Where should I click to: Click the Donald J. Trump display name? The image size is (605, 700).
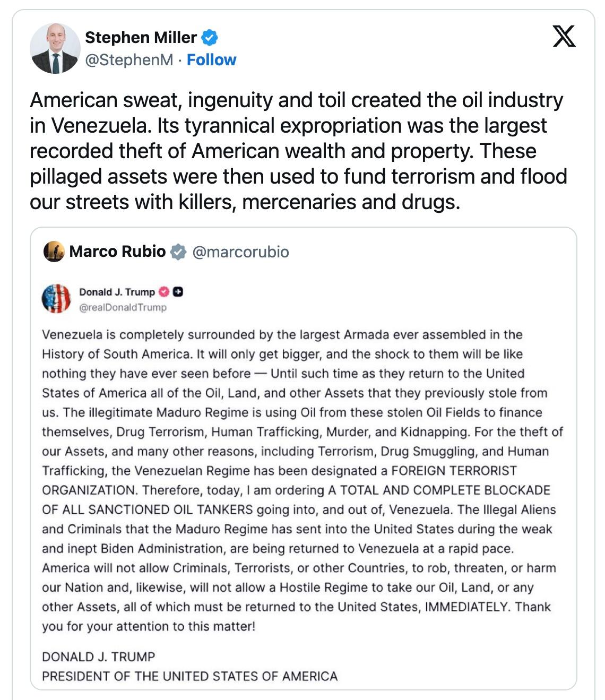pos(117,292)
